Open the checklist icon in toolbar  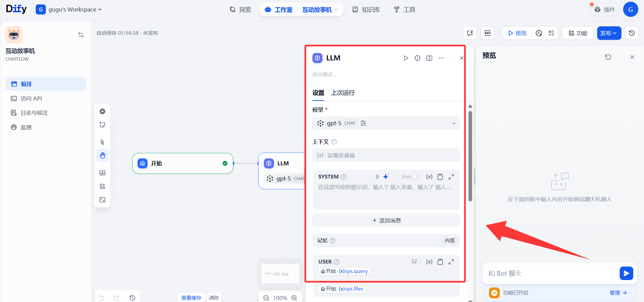(x=551, y=33)
